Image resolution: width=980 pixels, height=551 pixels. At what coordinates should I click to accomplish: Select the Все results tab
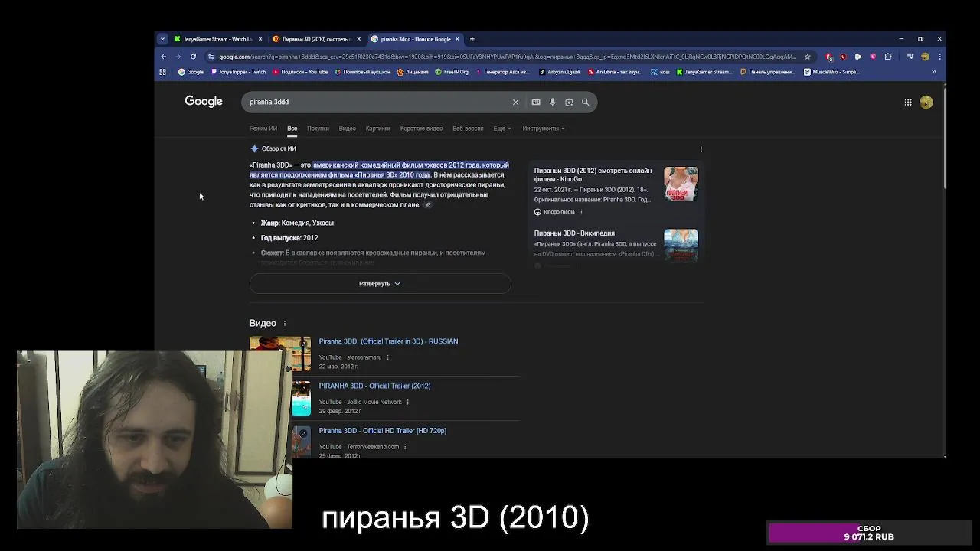(292, 129)
